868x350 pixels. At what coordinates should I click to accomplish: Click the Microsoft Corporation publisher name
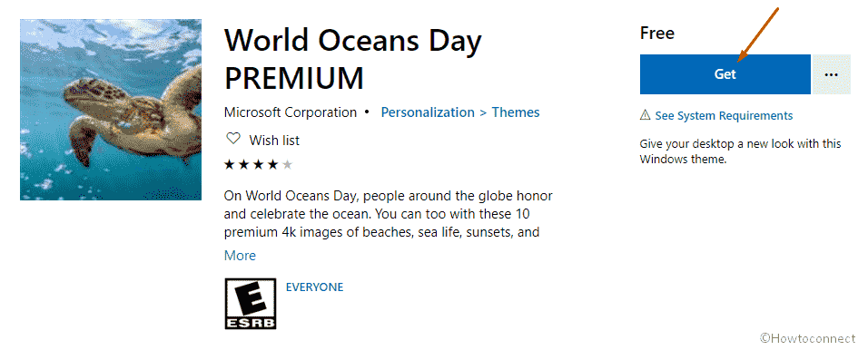click(290, 112)
